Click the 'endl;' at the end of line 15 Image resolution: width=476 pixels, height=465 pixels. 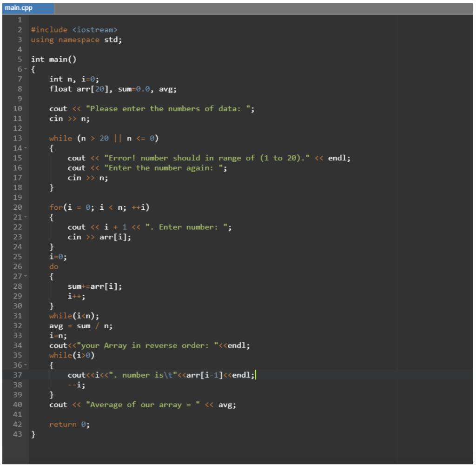click(339, 158)
